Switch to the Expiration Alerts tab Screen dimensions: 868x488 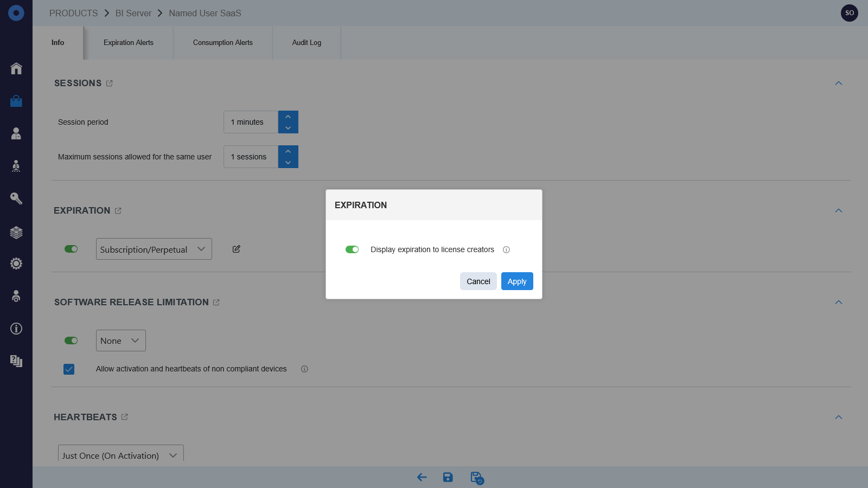click(129, 43)
